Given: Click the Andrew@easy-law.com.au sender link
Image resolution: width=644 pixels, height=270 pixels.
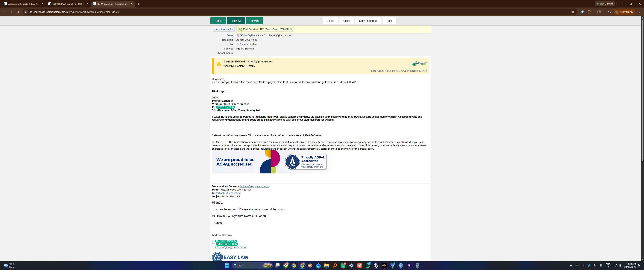Looking at the screenshot, I should click(x=254, y=186).
